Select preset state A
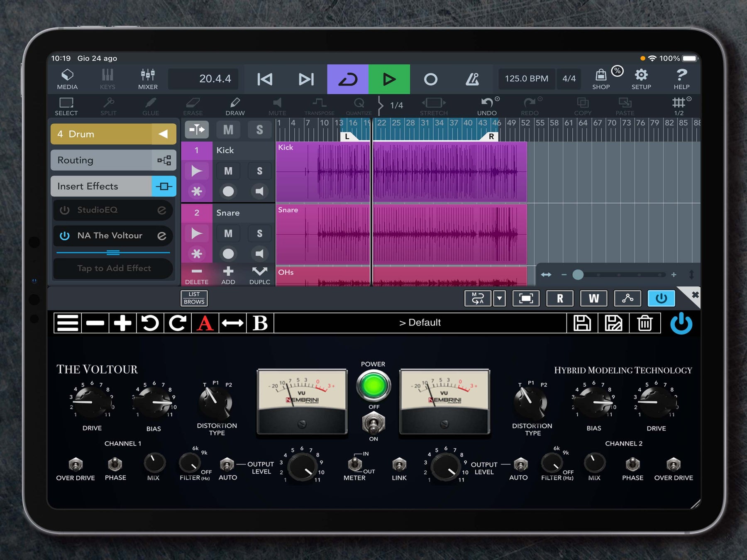The image size is (747, 560). click(x=205, y=323)
